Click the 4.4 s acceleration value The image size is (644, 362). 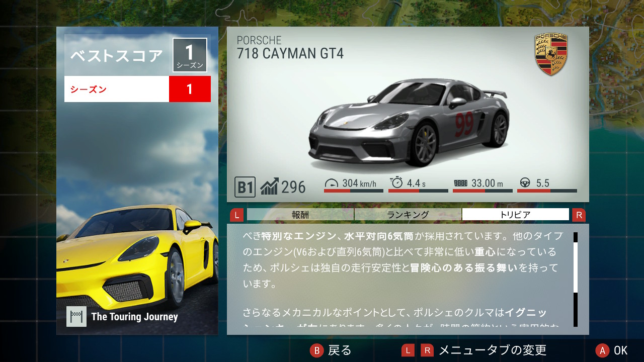416,183
